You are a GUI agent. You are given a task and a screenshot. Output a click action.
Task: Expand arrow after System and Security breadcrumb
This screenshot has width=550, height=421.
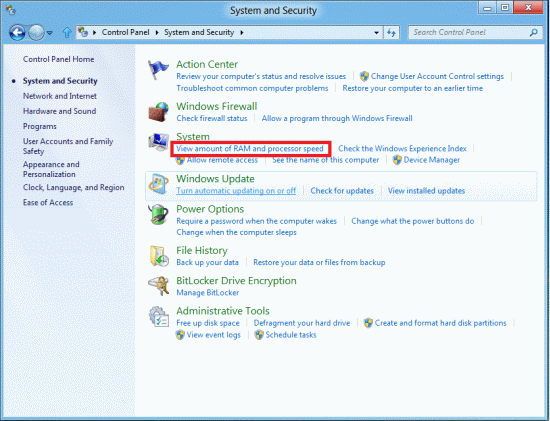(242, 33)
